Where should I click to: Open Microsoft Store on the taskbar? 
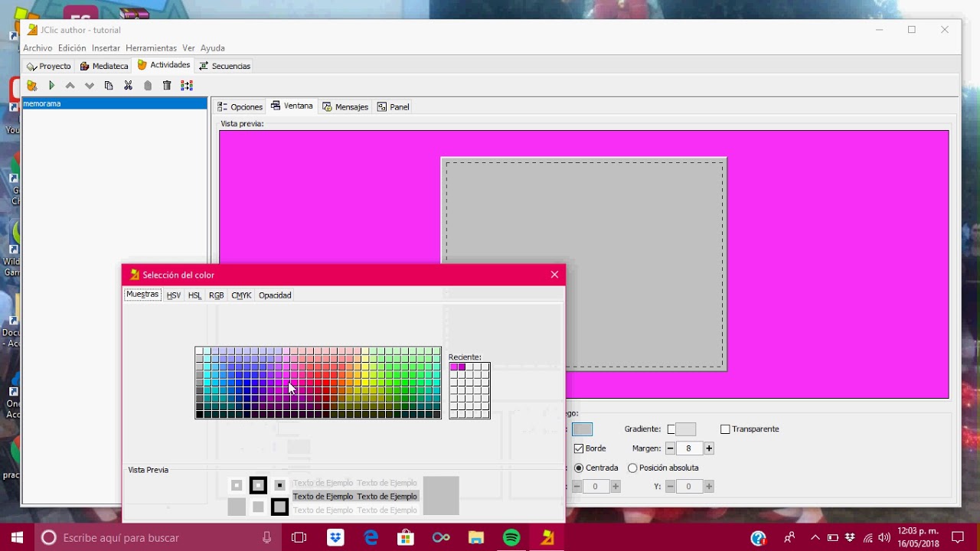pyautogui.click(x=406, y=537)
